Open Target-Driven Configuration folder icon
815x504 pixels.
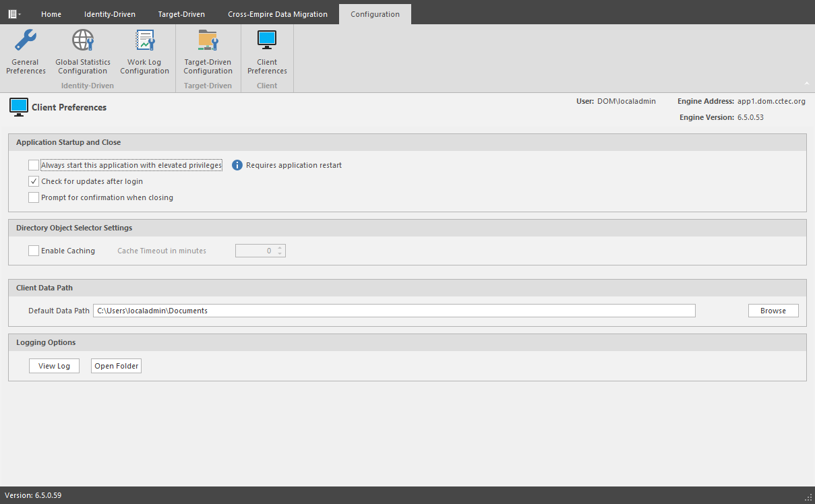point(208,41)
